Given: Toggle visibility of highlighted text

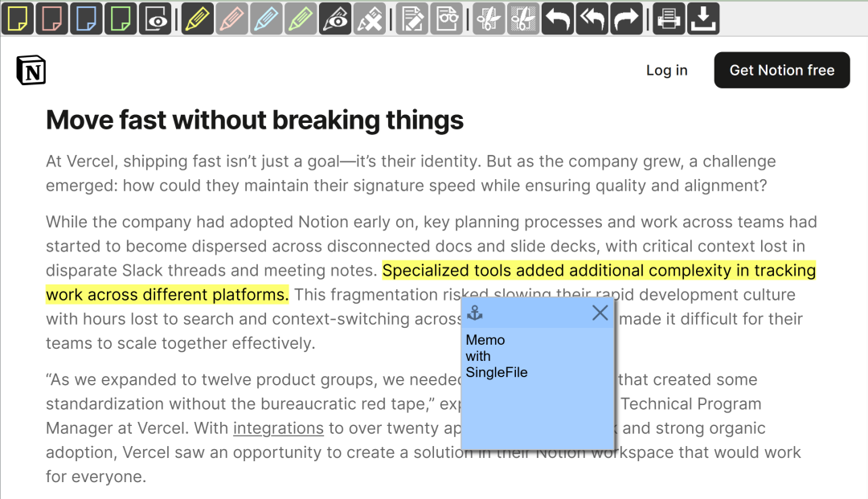Looking at the screenshot, I should click(x=335, y=18).
